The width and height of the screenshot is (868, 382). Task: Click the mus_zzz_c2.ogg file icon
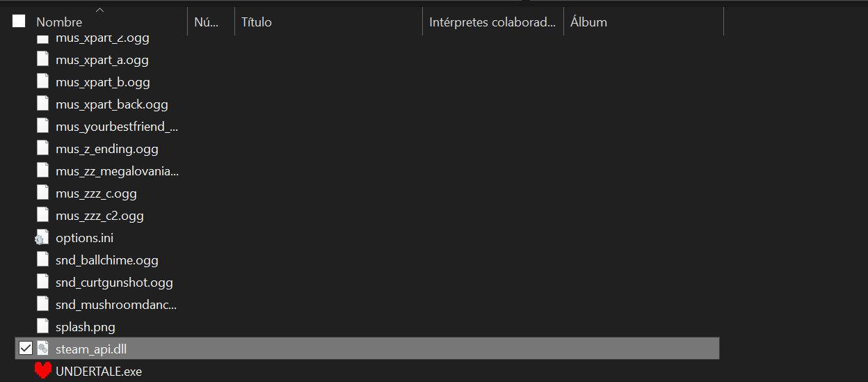pos(43,216)
